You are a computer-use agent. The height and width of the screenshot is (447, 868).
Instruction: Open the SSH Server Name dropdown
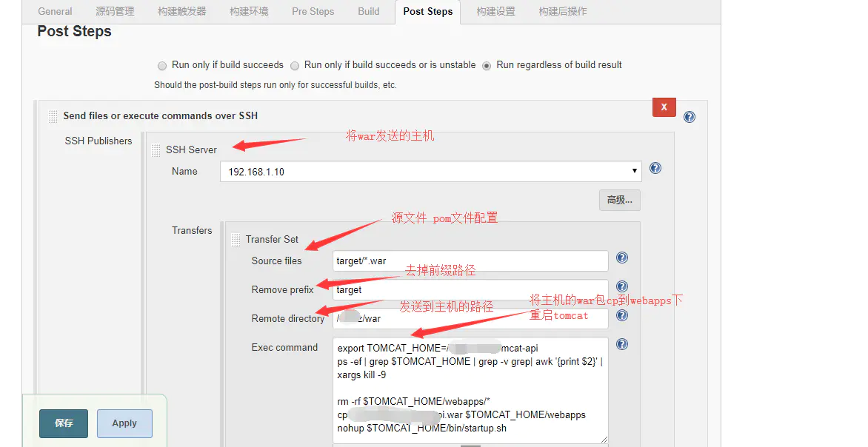click(431, 172)
